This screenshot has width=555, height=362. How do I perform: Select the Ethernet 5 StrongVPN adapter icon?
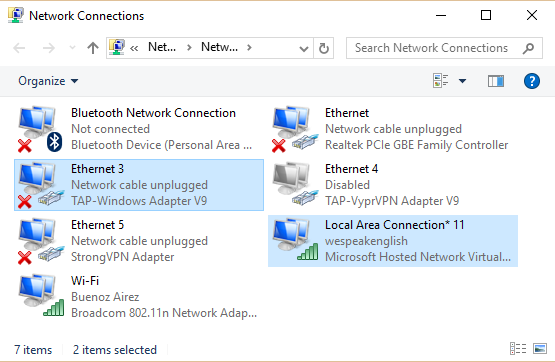41,241
